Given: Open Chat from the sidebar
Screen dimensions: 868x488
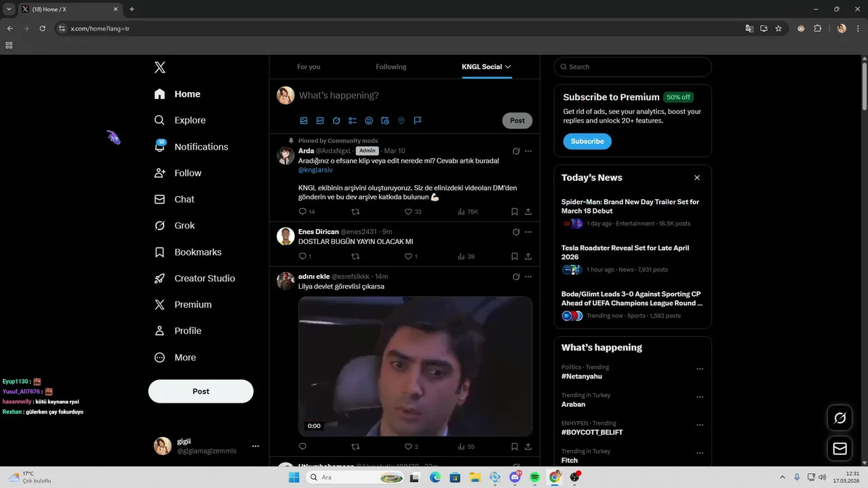Looking at the screenshot, I should 174,199.
